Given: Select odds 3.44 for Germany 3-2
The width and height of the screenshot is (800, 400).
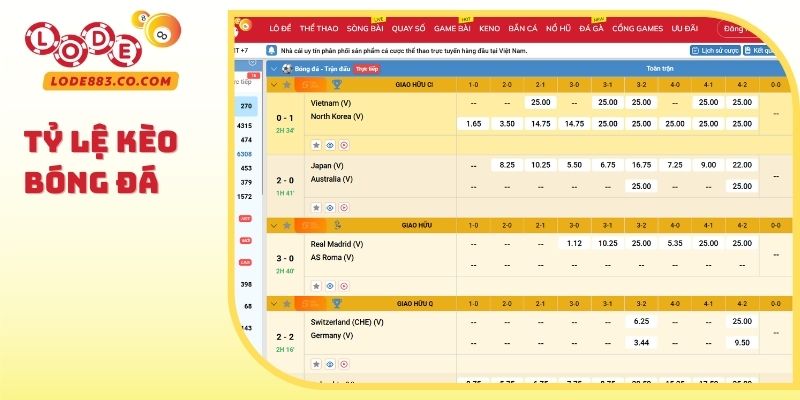Looking at the screenshot, I should click(641, 343).
